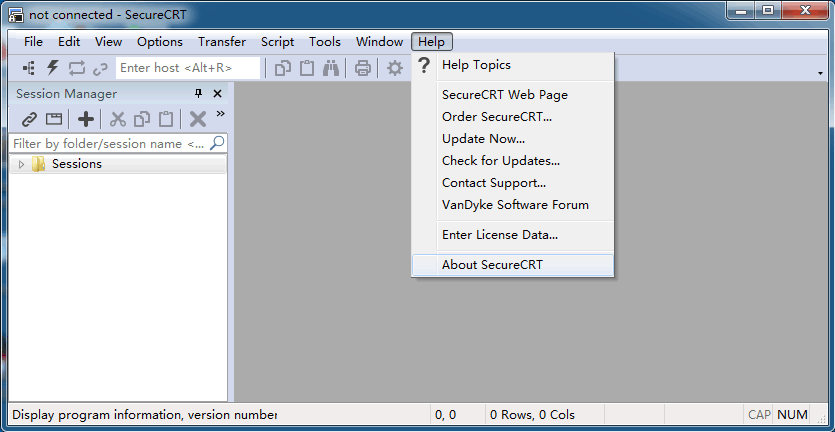
Task: Click New Session plus icon
Action: pos(86,119)
